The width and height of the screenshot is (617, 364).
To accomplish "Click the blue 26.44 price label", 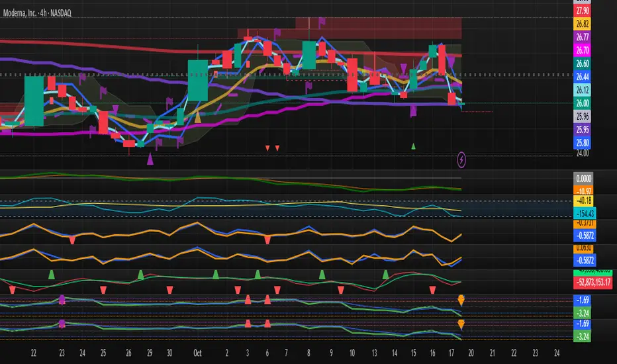I will (583, 77).
